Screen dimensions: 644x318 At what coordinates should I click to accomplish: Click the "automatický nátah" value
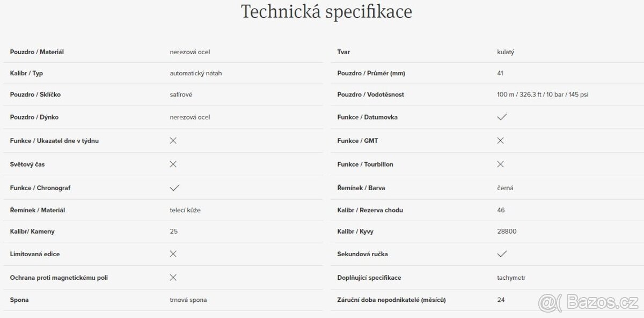(195, 73)
